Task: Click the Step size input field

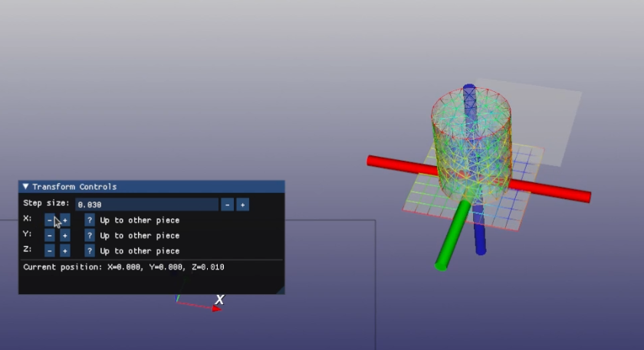Action: [146, 204]
